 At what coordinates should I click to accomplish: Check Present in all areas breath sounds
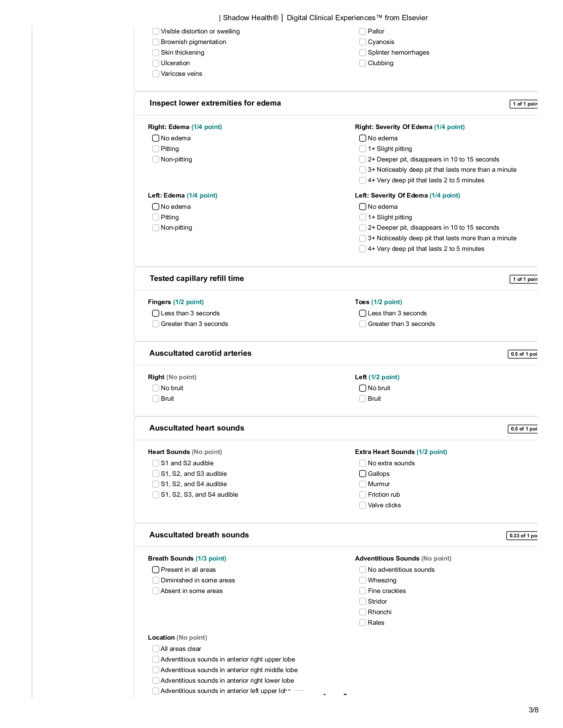(x=155, y=570)
